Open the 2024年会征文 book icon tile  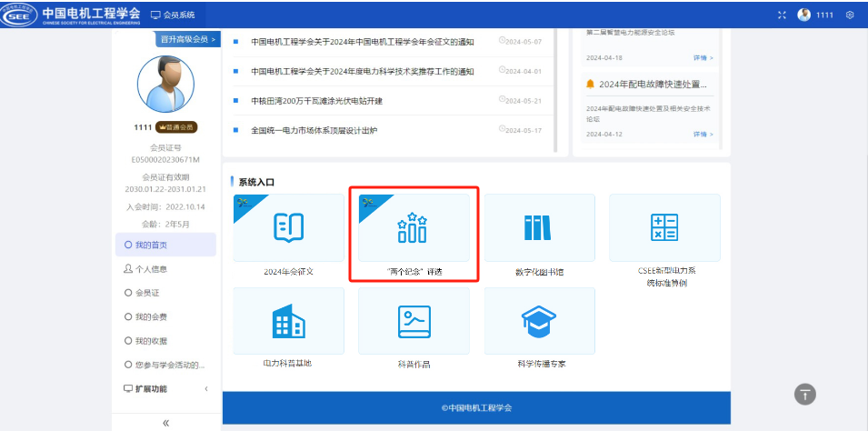[x=288, y=227]
